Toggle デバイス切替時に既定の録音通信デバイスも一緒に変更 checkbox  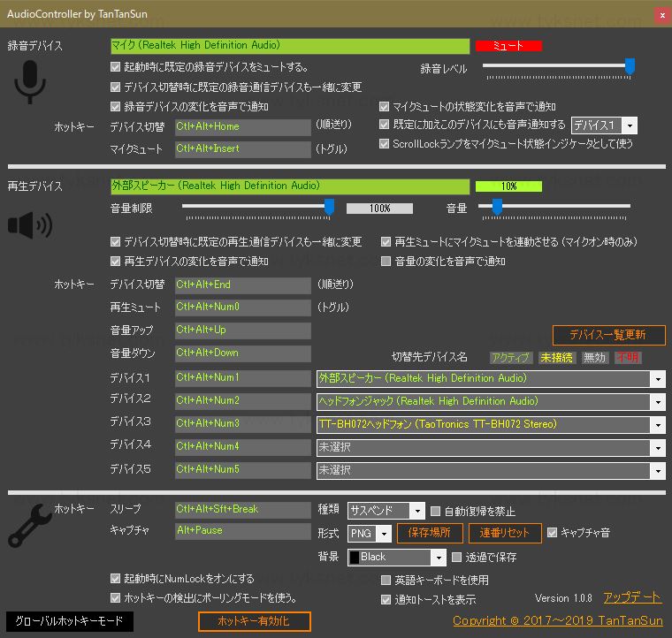coord(115,87)
